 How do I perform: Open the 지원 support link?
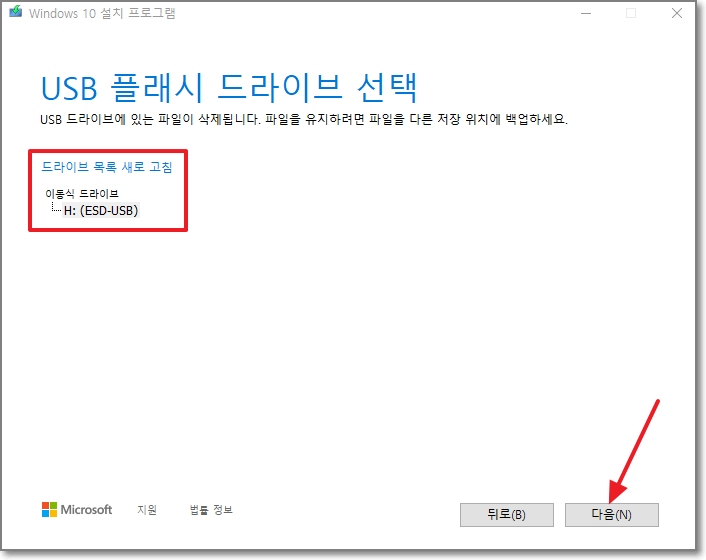(147, 510)
